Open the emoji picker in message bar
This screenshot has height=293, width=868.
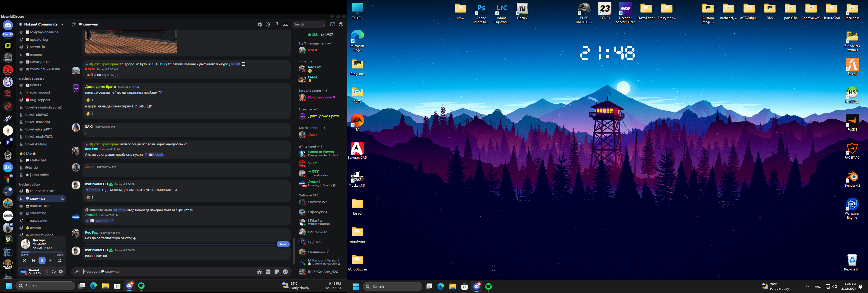point(285,272)
